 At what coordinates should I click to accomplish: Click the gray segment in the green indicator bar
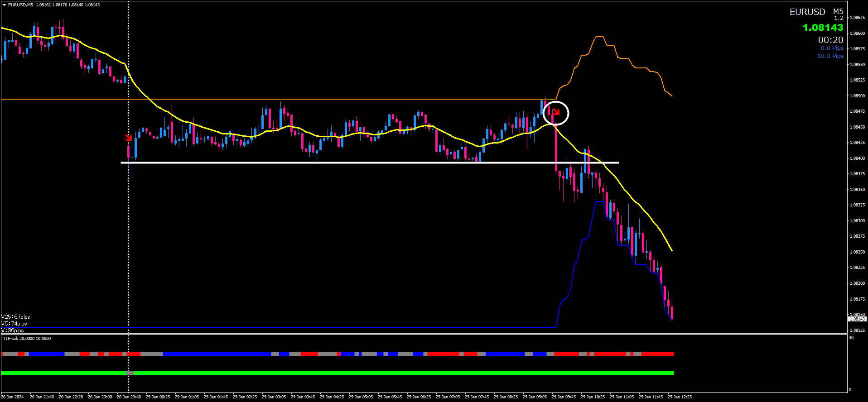click(130, 373)
